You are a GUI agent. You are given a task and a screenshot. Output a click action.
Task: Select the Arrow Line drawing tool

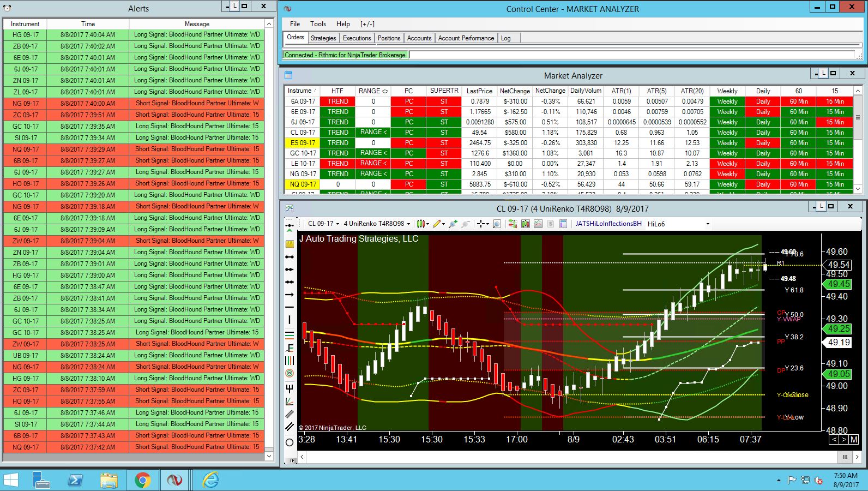coord(290,295)
